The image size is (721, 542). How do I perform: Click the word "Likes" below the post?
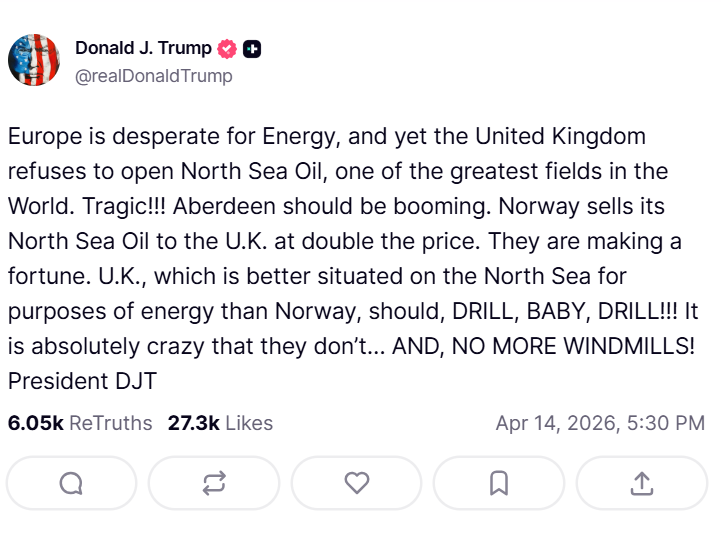(x=248, y=423)
